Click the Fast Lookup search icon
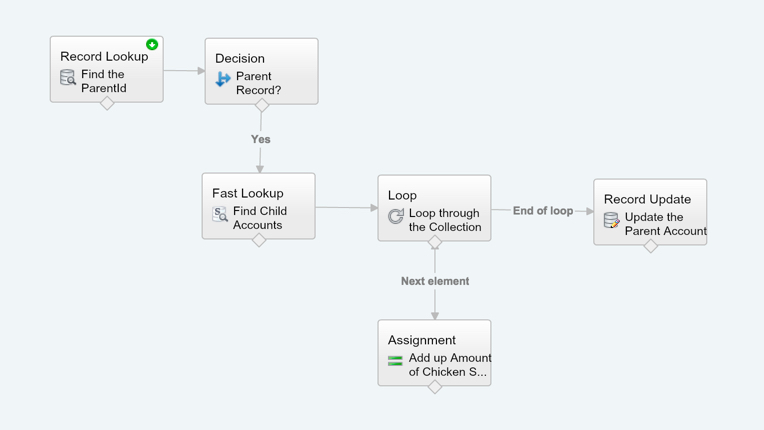 220,214
